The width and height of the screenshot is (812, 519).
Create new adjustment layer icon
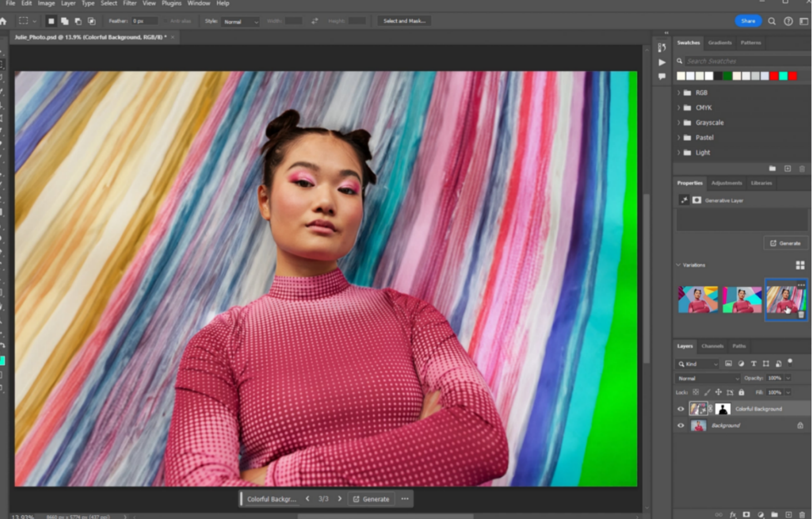(x=760, y=515)
